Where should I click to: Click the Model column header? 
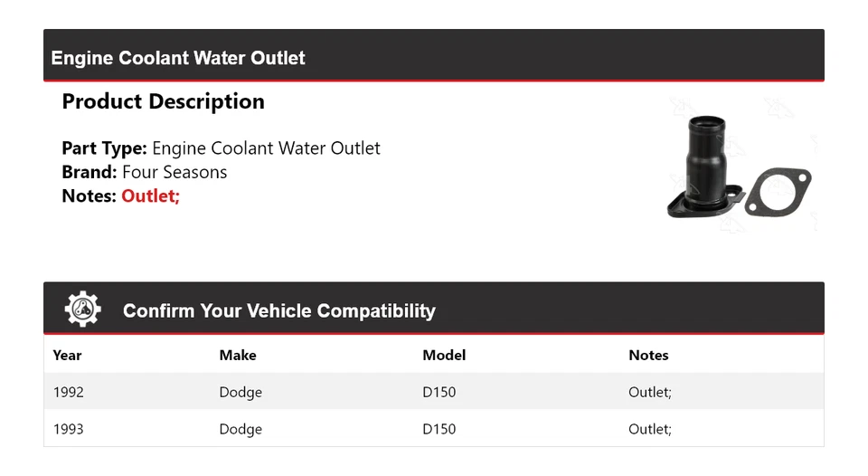pyautogui.click(x=444, y=355)
